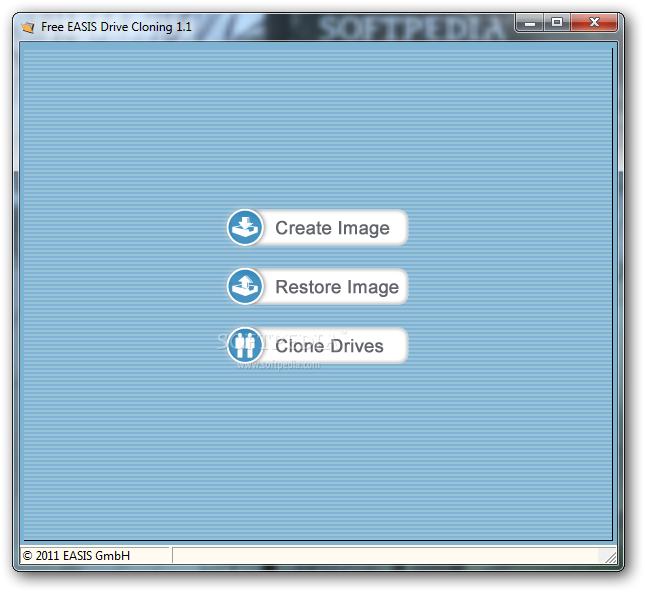Choose the Clone Drives button label

329,346
